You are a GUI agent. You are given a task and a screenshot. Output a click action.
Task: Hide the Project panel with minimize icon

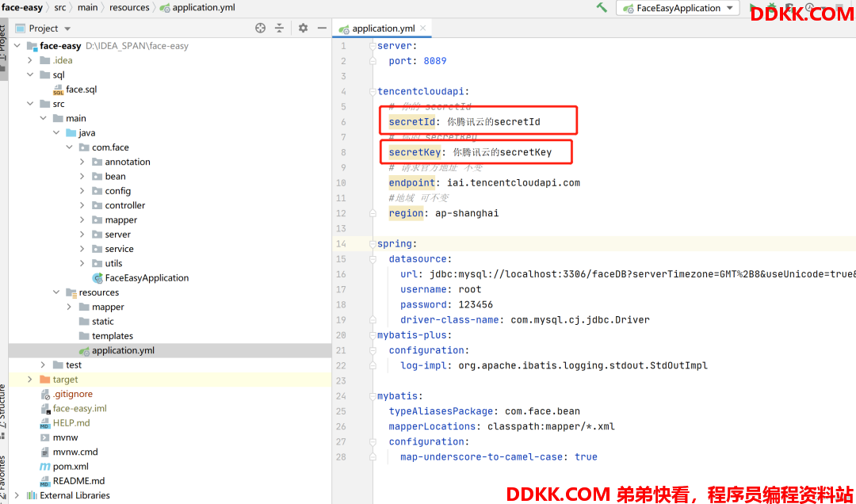coord(321,29)
